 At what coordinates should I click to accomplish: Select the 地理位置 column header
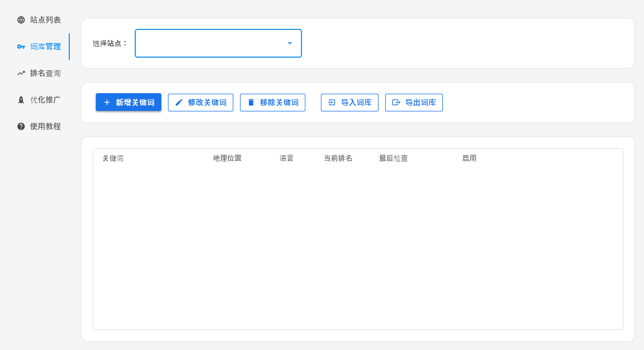(227, 159)
